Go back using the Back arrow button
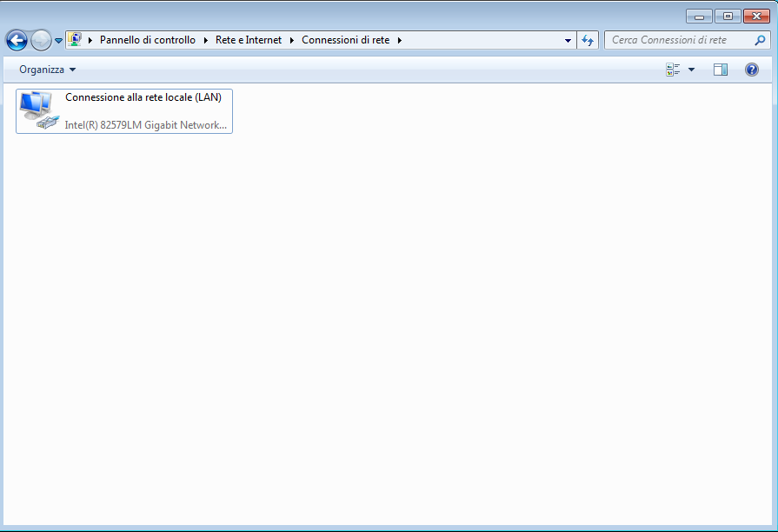The height and width of the screenshot is (532, 778). point(17,40)
